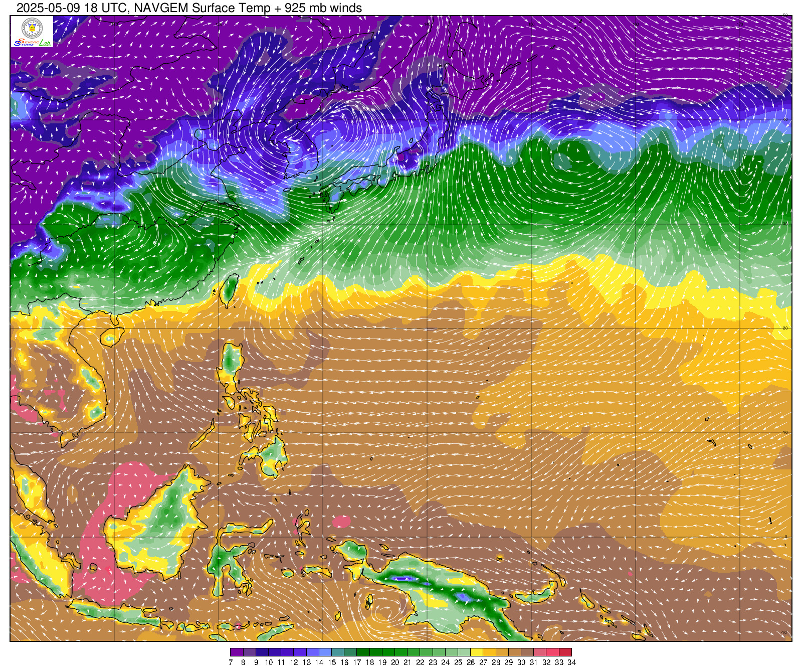Click the colorbar label '23'
The width and height of the screenshot is (802, 672).
coord(433,662)
